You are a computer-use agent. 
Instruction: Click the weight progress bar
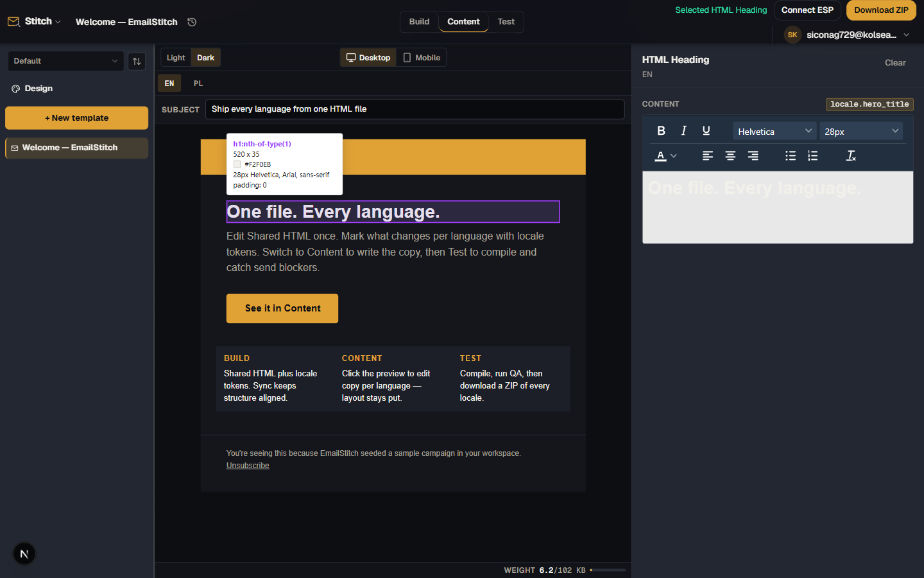point(608,570)
